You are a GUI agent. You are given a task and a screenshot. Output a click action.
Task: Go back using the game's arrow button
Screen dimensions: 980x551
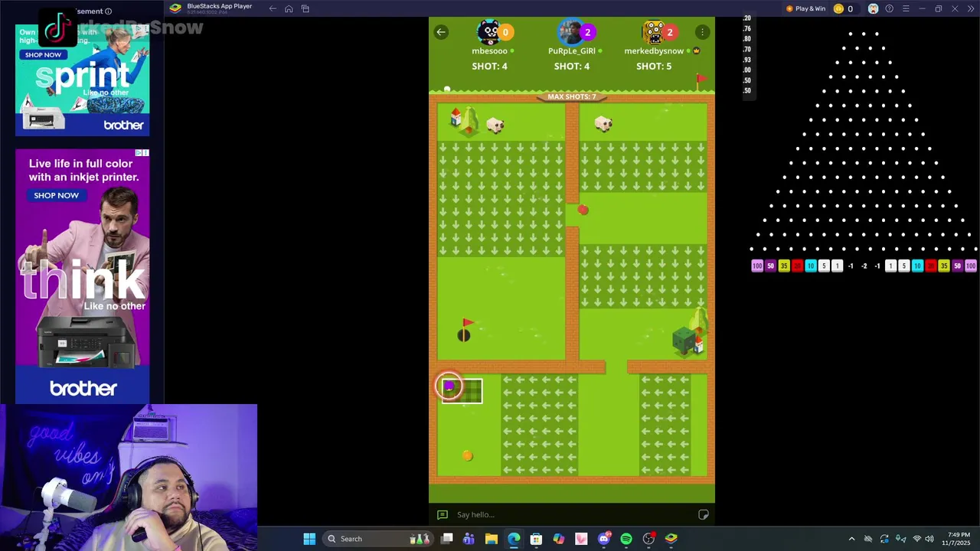click(441, 32)
